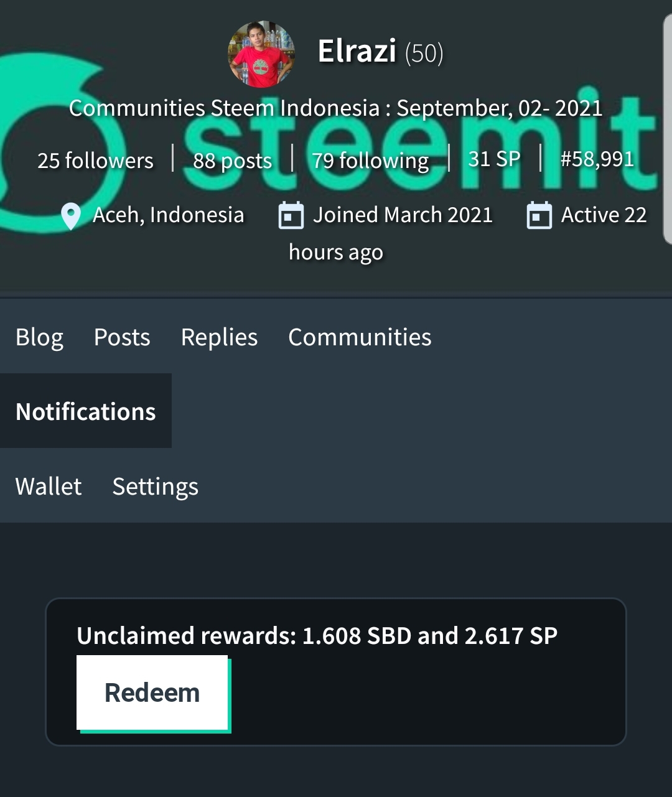Click the reputation score (50)
Screen dimensions: 672x797
click(x=424, y=54)
